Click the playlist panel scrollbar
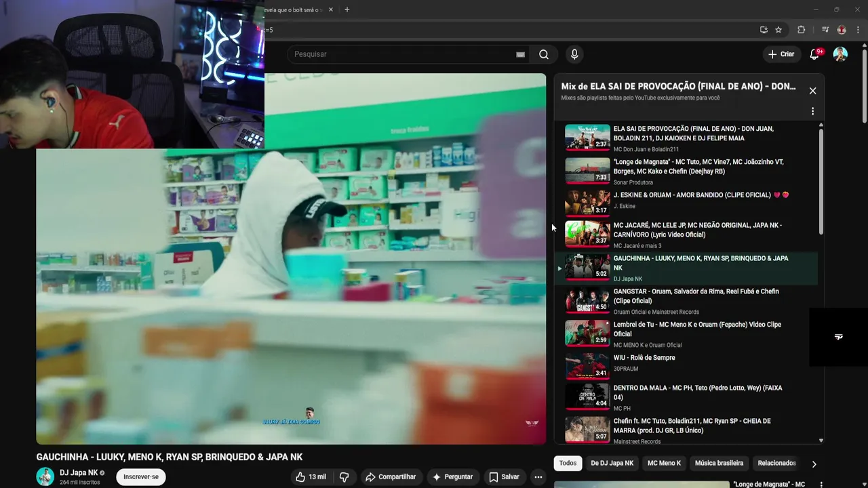This screenshot has width=868, height=488. [x=821, y=182]
